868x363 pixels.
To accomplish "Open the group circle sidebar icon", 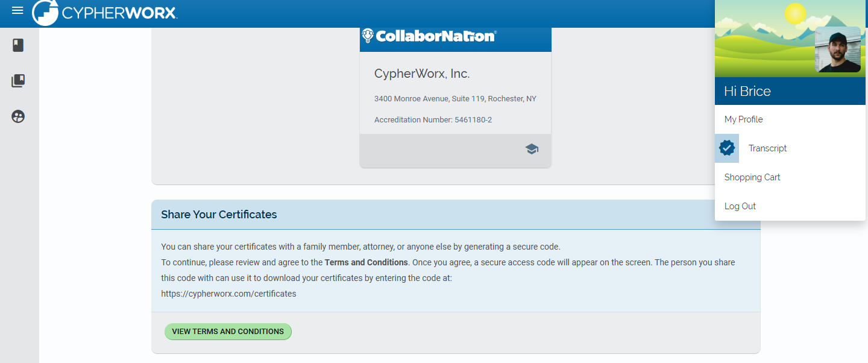I will pyautogui.click(x=18, y=116).
